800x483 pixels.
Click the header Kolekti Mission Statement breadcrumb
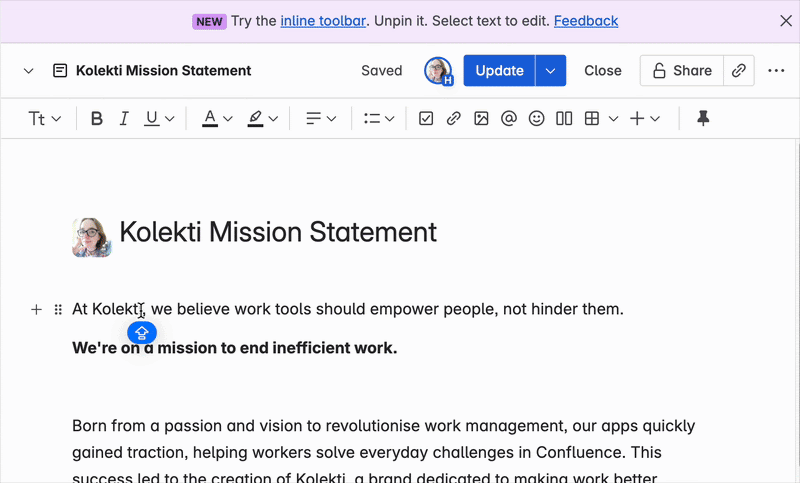[x=163, y=70]
